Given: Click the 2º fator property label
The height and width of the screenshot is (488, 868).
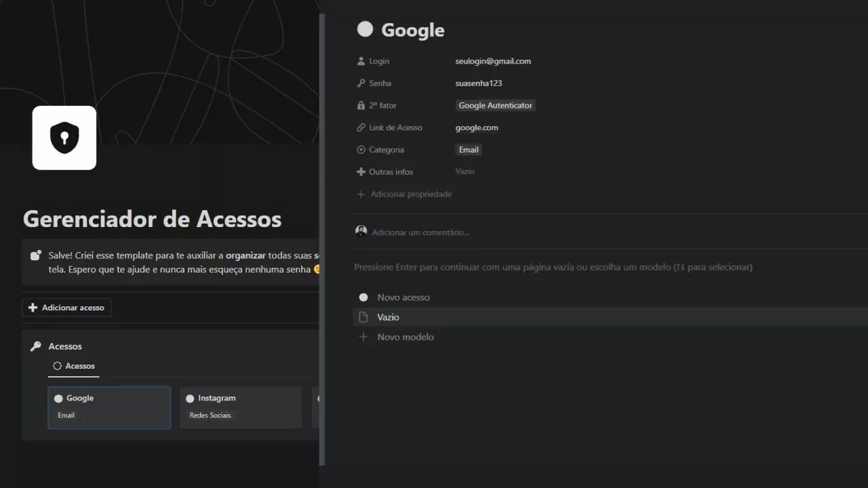Looking at the screenshot, I should click(x=382, y=106).
